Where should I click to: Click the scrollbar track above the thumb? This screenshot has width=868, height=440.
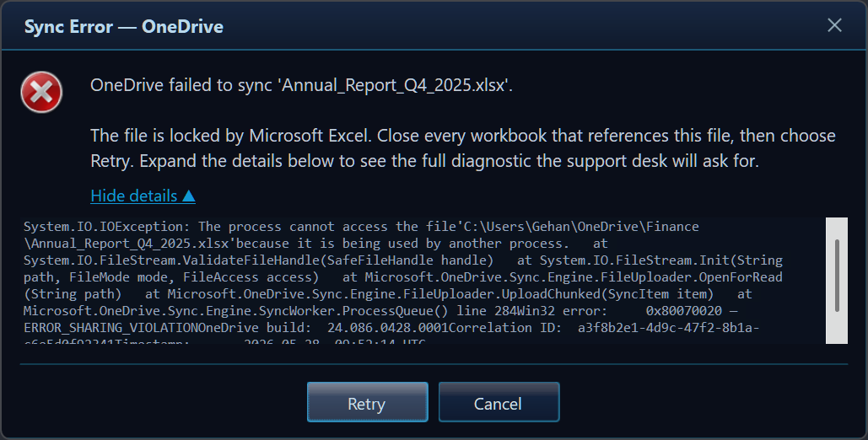pos(837,228)
